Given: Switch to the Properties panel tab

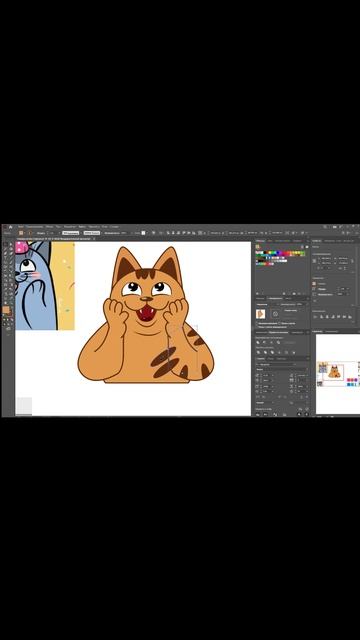Looking at the screenshot, I should click(317, 241).
